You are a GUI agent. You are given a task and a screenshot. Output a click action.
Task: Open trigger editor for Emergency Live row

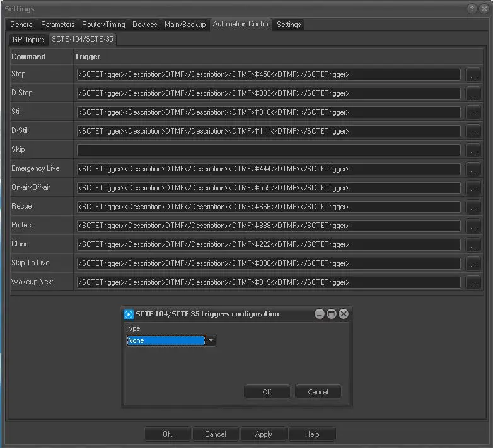point(473,169)
